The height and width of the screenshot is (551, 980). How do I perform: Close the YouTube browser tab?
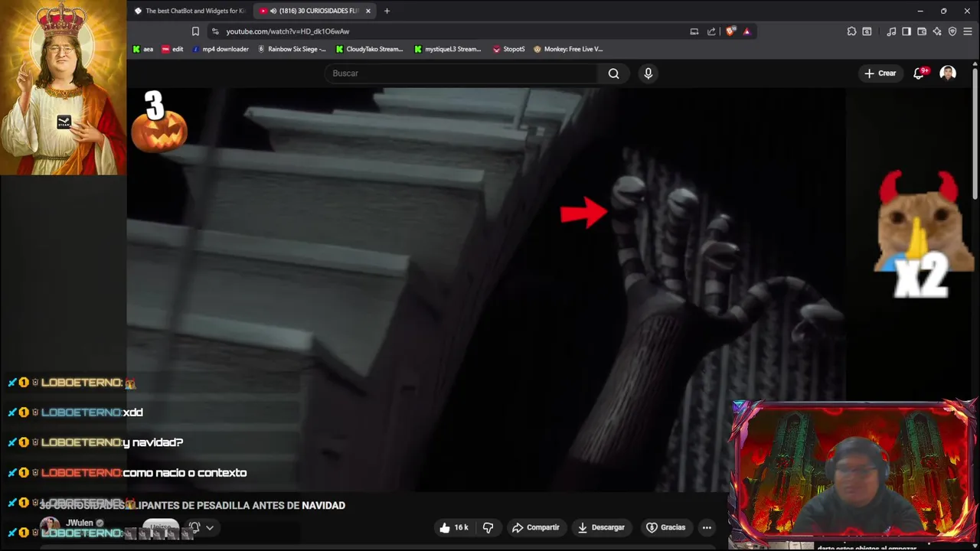point(368,11)
